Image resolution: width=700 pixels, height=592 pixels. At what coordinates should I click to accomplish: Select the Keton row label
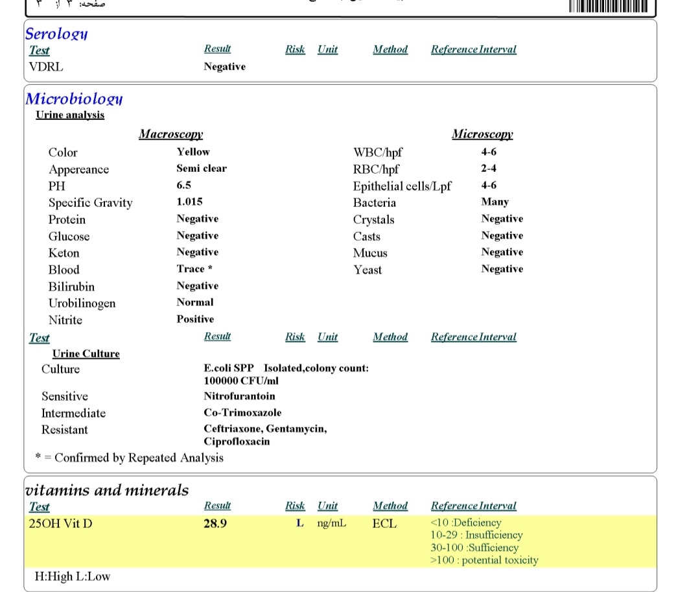(x=64, y=253)
